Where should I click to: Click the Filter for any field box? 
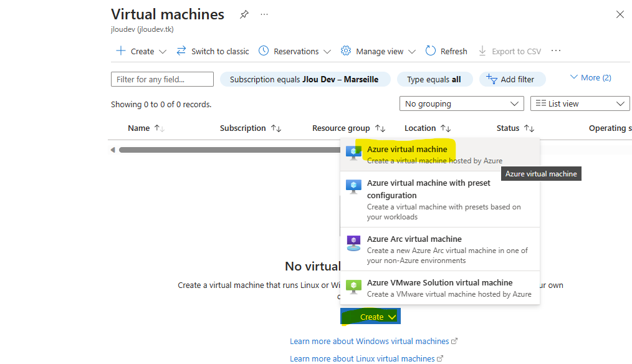(163, 79)
